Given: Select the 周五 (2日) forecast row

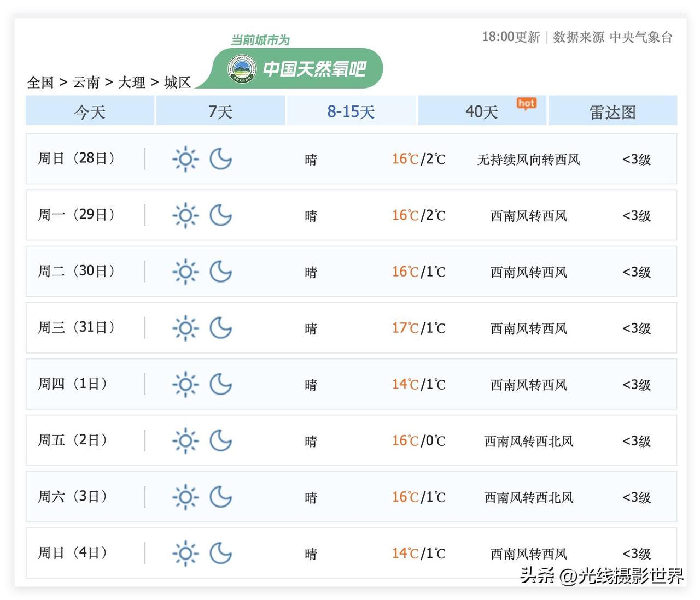Looking at the screenshot, I should pos(351,440).
